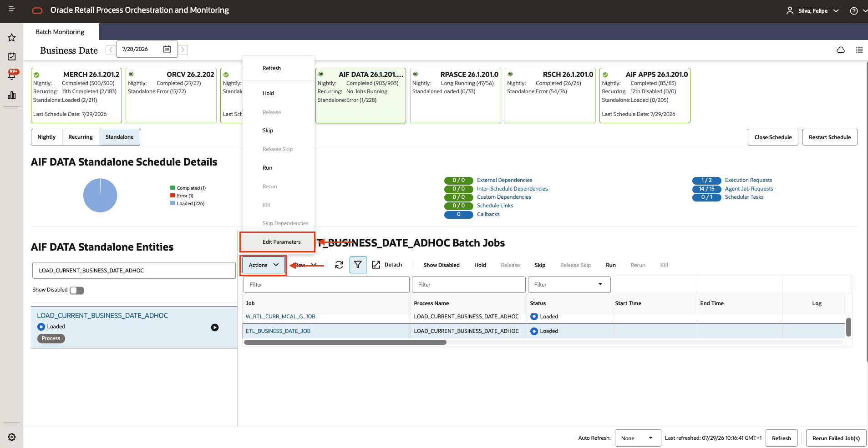
Task: Click bottom Refresh button
Action: click(x=782, y=438)
